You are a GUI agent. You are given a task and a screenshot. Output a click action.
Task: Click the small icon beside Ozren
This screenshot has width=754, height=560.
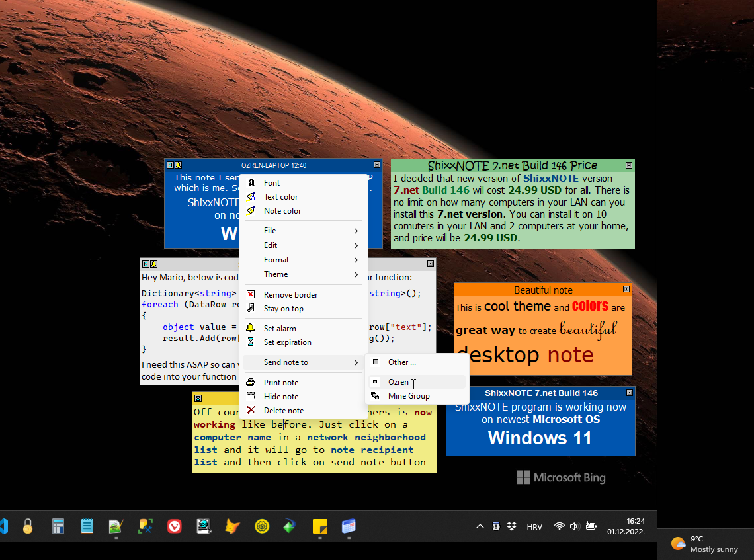(375, 381)
